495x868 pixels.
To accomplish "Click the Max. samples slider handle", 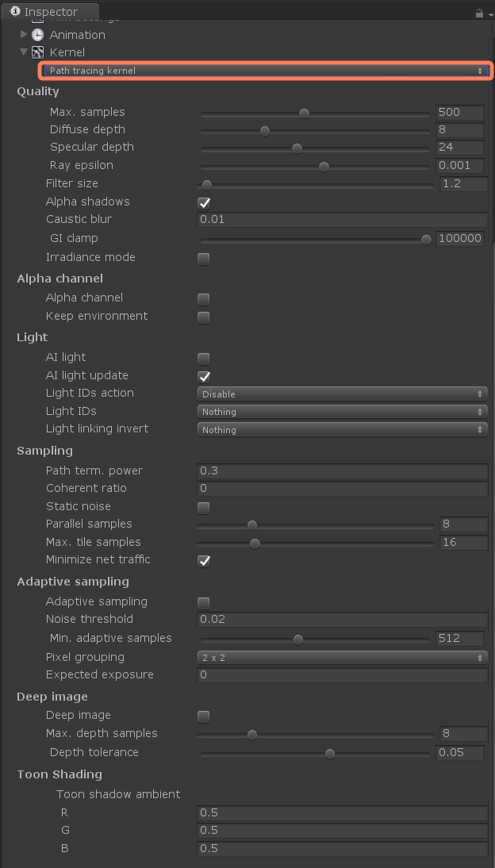I will tap(304, 113).
